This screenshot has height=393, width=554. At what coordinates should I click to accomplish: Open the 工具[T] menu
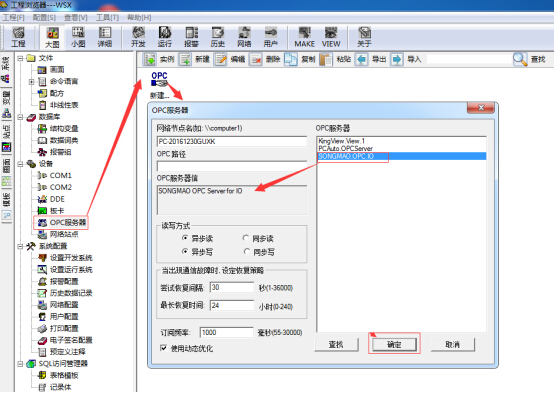pos(107,17)
